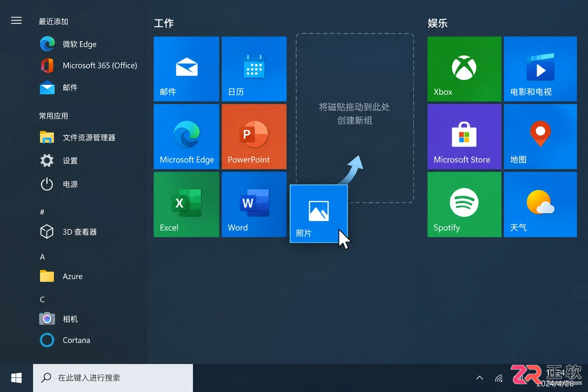The width and height of the screenshot is (588, 392).
Task: Click the A letter index header
Action: [x=42, y=257]
